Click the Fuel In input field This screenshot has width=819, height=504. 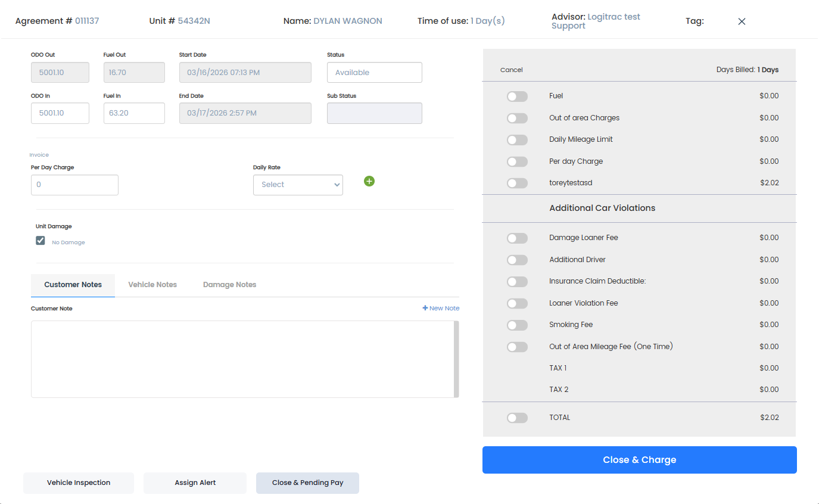[x=134, y=113]
